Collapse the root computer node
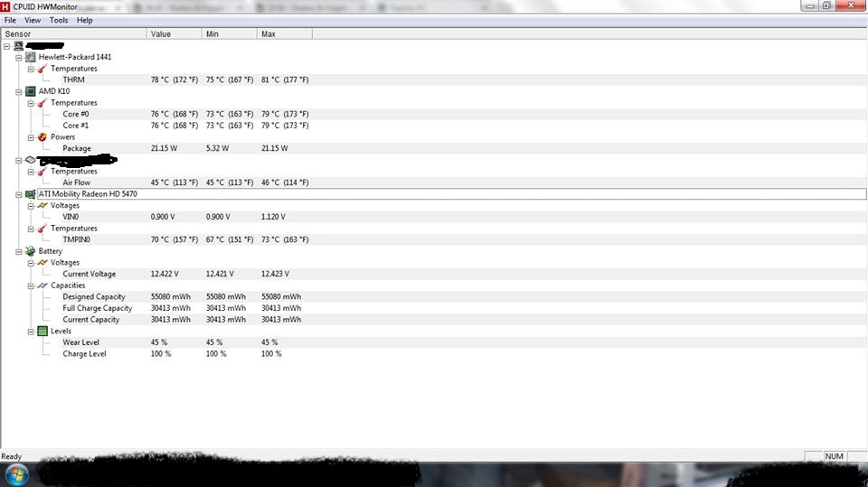The image size is (868, 487). pyautogui.click(x=6, y=46)
